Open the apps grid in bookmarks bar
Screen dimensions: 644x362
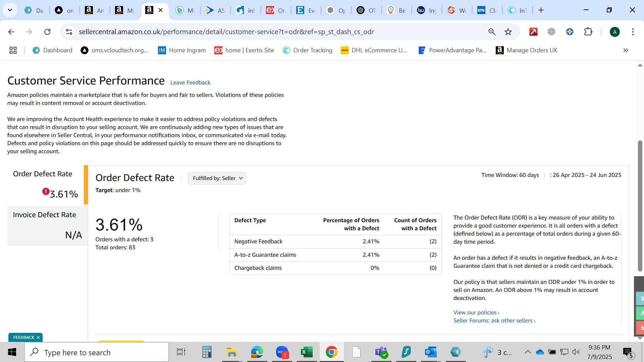13,50
